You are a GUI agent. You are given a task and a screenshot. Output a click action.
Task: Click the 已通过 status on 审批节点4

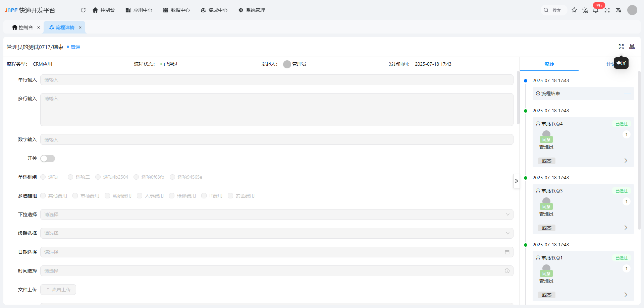tap(622, 124)
